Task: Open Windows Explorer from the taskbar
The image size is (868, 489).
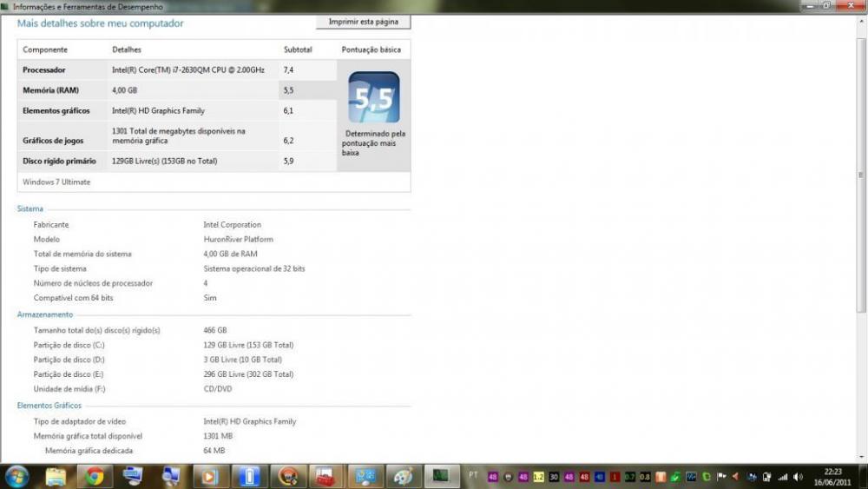Action: 56,476
